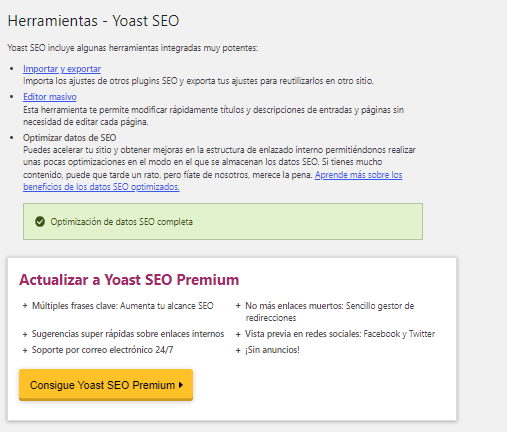The width and height of the screenshot is (507, 432).
Task: Click the Optimizar datos de SEO item title
Action: pos(69,138)
